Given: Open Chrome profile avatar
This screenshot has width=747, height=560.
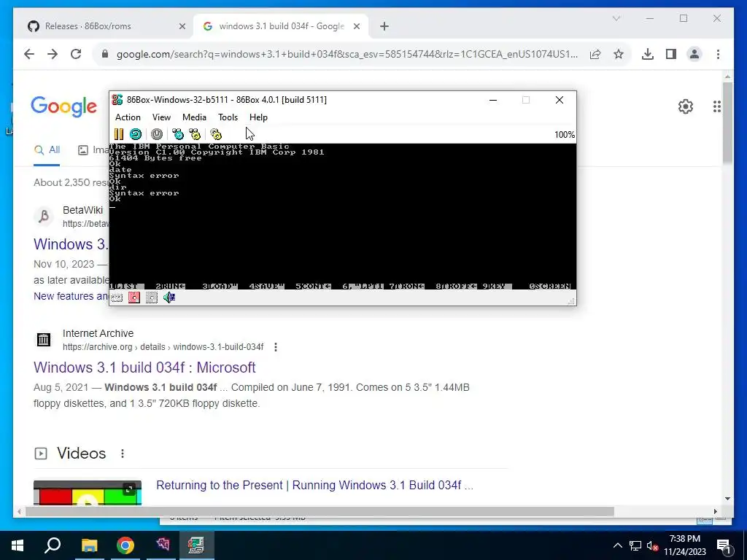Looking at the screenshot, I should [694, 54].
